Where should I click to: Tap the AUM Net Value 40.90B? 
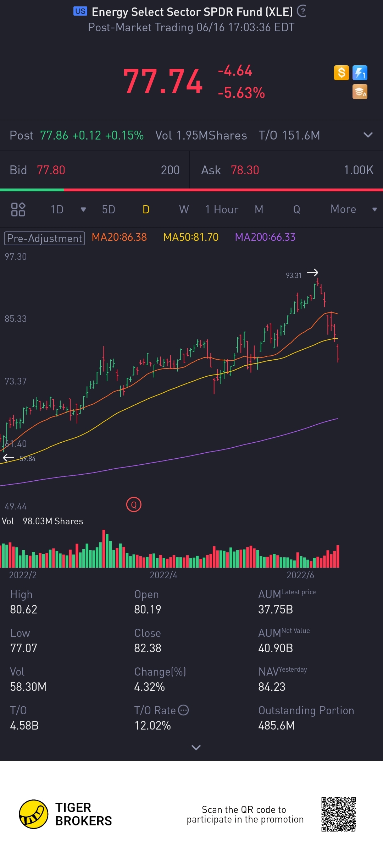(276, 648)
